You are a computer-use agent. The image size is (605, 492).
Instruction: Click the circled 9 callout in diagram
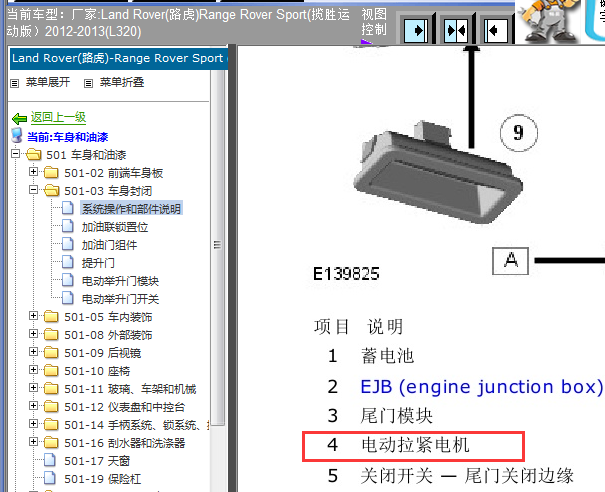519,133
